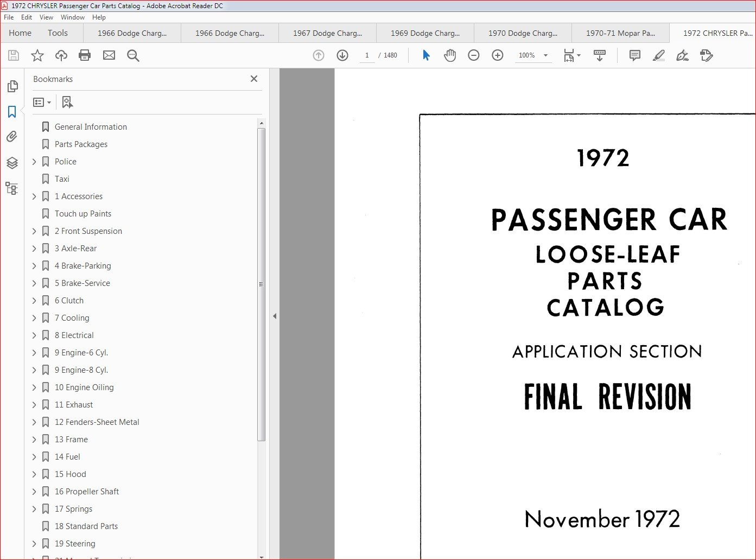Screen dimensions: 756x560
Task: Switch to the 1969 Dodge Charg... tab
Action: pyautogui.click(x=425, y=33)
